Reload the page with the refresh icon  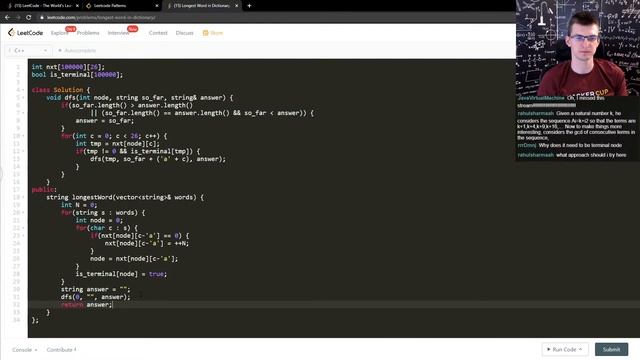coord(29,18)
